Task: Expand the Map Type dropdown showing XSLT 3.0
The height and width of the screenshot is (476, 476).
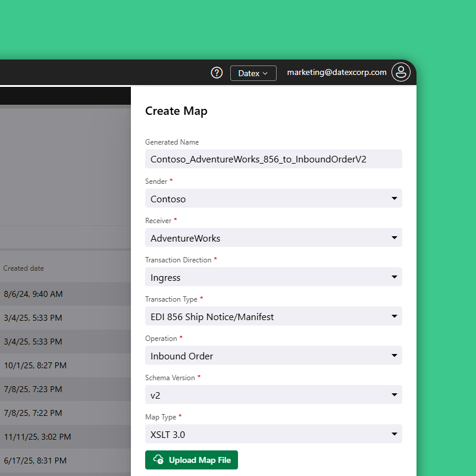Action: tap(273, 434)
